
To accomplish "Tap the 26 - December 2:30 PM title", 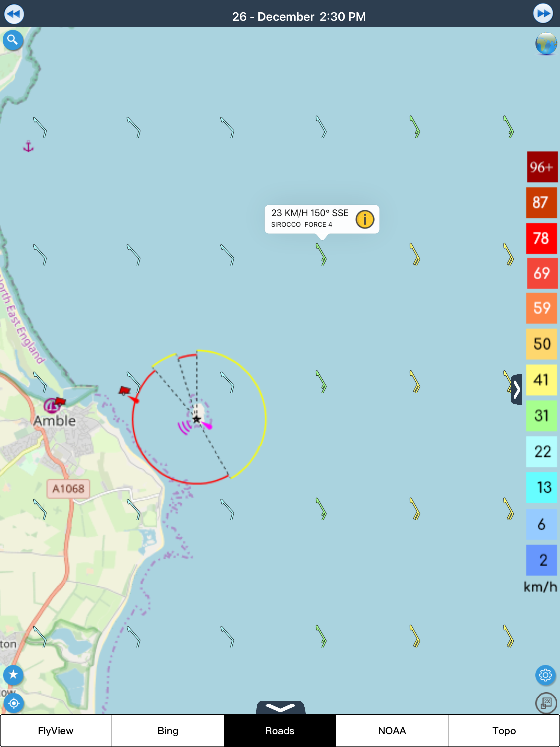I will [299, 17].
